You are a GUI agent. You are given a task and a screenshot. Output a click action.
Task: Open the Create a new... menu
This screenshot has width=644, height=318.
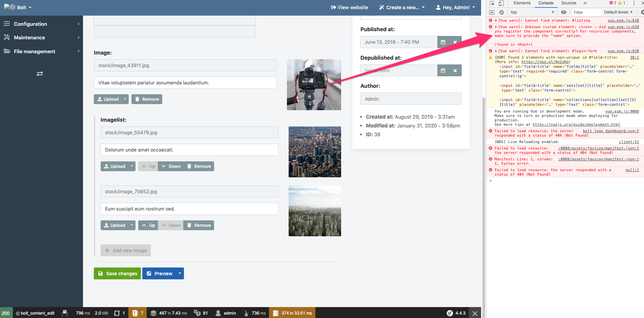(402, 7)
